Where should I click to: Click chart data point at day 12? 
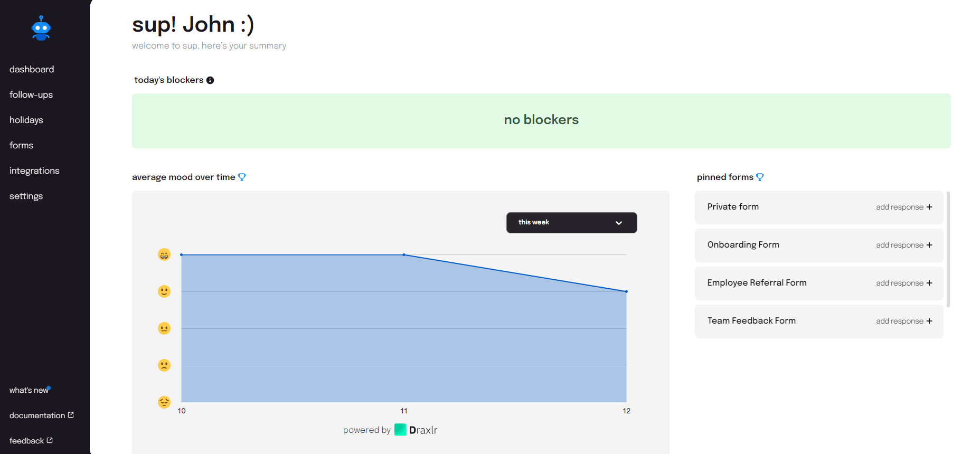click(626, 291)
